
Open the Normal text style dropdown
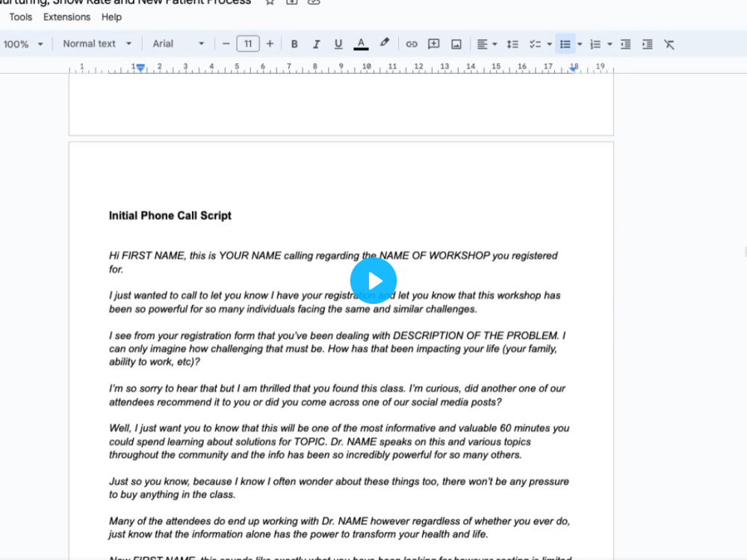96,44
